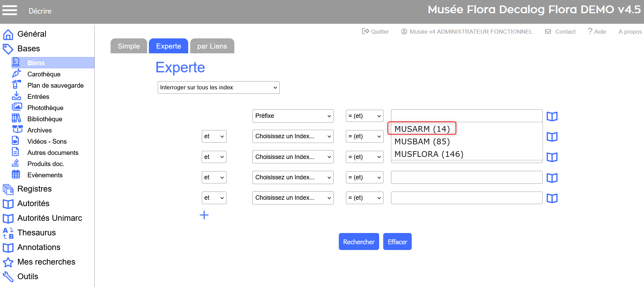
Task: Select Bibliothèque in the sidebar
Action: click(x=45, y=119)
